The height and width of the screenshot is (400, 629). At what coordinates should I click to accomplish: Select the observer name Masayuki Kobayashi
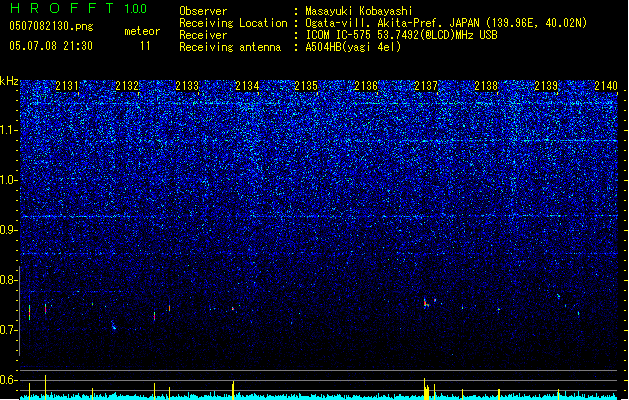pyautogui.click(x=359, y=11)
